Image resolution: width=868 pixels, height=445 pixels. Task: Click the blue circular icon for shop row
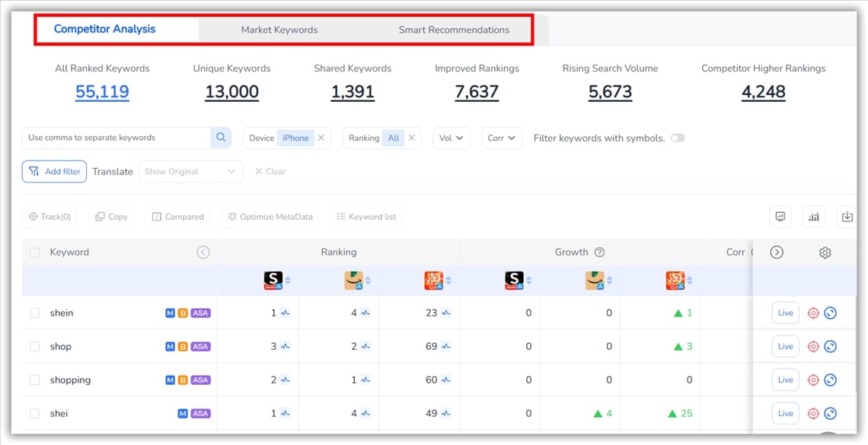[x=831, y=347]
